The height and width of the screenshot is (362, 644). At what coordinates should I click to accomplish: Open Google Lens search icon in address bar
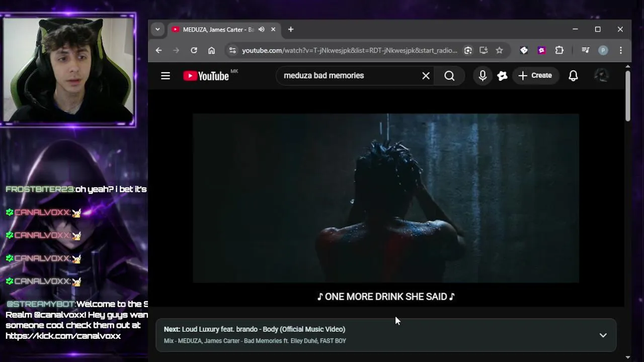coord(468,50)
